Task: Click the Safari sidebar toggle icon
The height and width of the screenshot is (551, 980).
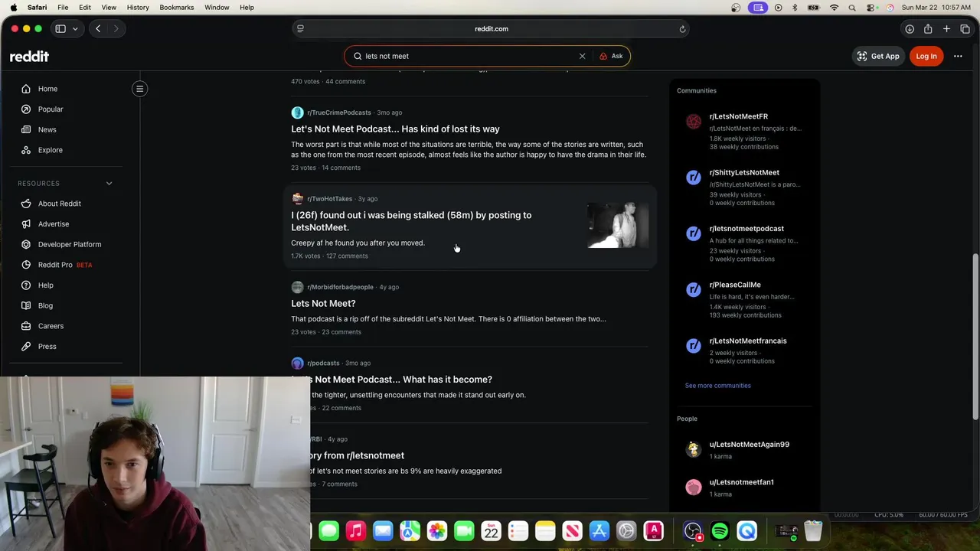Action: click(60, 28)
